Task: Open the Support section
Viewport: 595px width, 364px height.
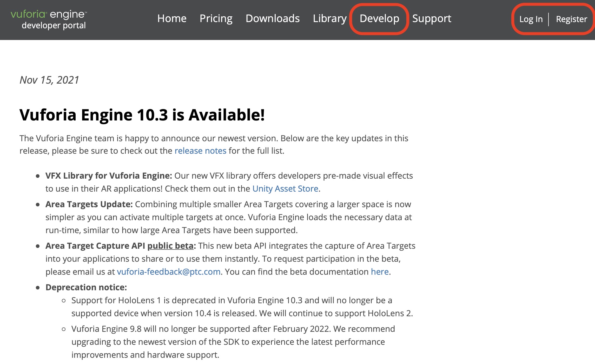Action: (x=432, y=19)
